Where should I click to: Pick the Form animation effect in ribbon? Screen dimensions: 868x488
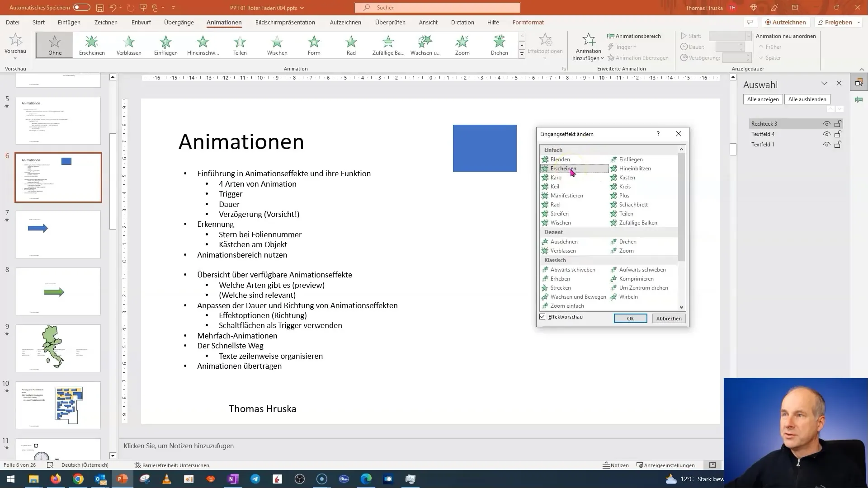(x=314, y=45)
